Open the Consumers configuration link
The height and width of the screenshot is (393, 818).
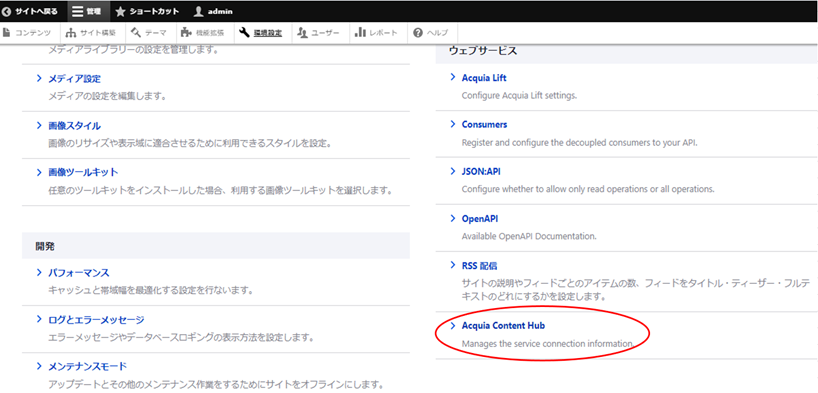tap(484, 124)
